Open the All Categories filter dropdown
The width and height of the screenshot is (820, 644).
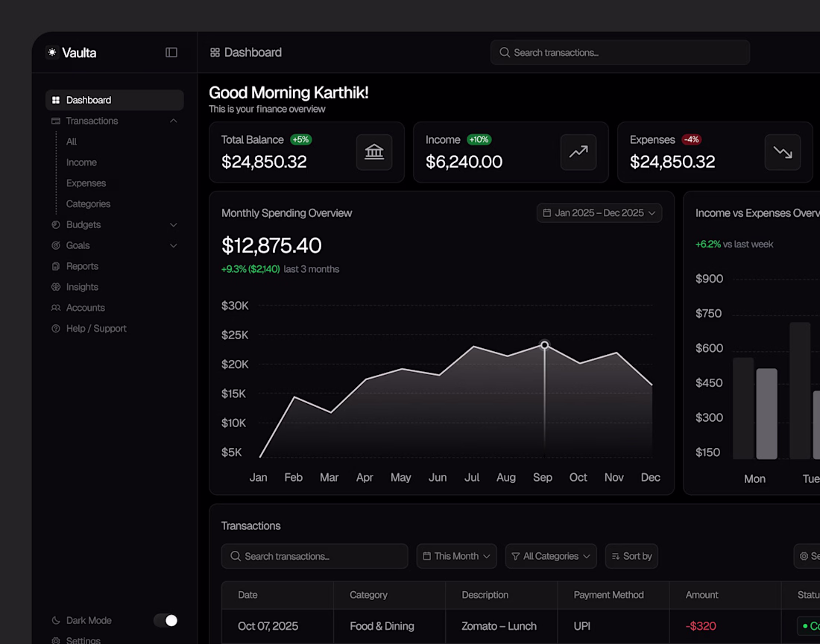551,556
